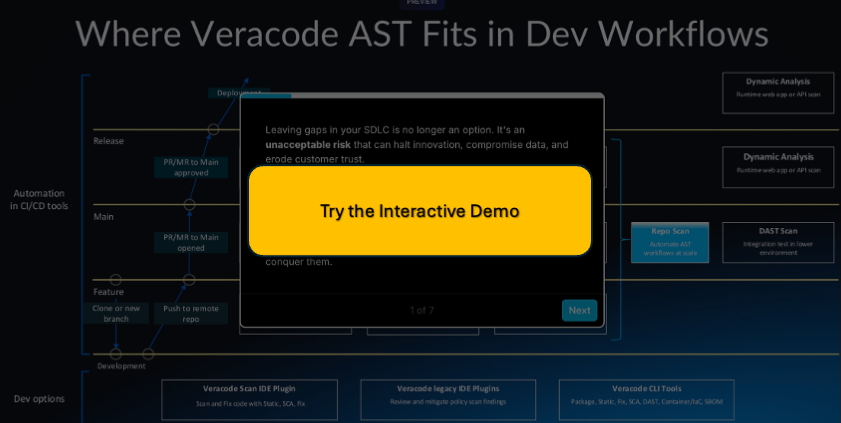Click the 'Deployment' label

[x=238, y=93]
